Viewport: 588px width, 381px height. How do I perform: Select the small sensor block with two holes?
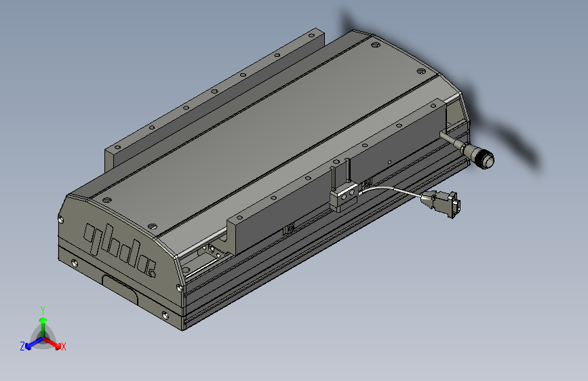click(x=344, y=197)
